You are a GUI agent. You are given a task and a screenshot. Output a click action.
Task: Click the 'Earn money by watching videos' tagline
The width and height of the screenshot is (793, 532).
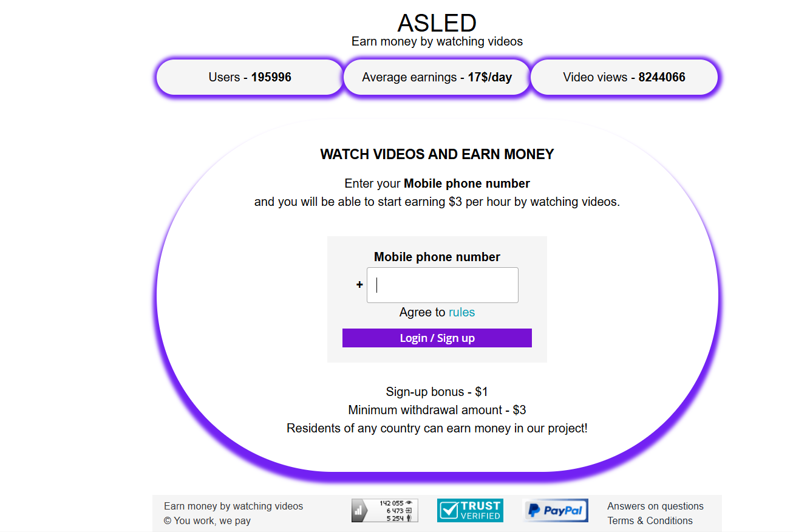click(437, 41)
